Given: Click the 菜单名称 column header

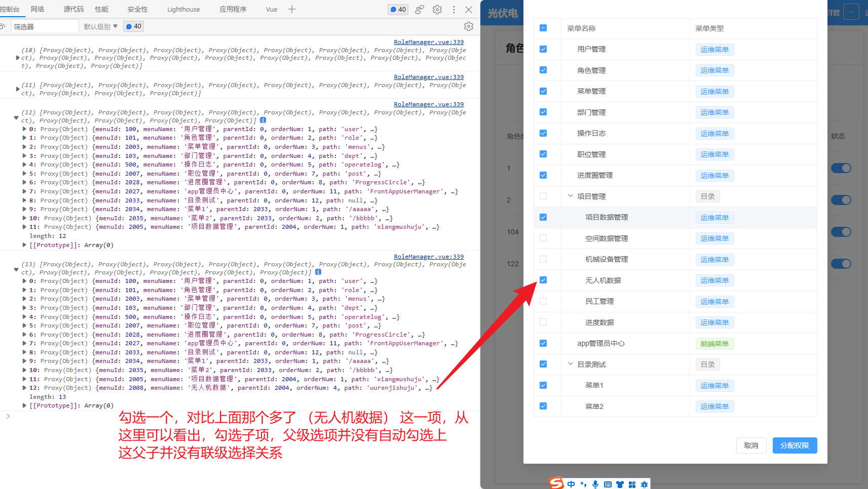Looking at the screenshot, I should coord(581,28).
